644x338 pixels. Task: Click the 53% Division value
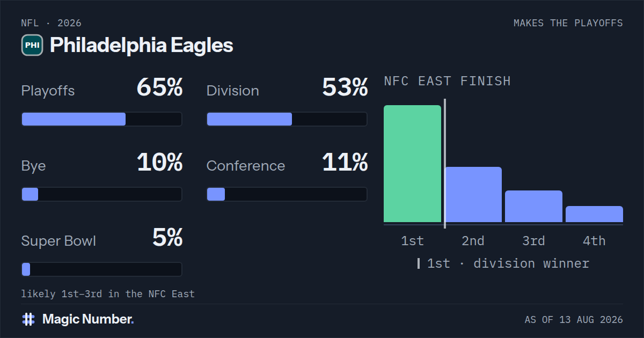[x=345, y=87]
